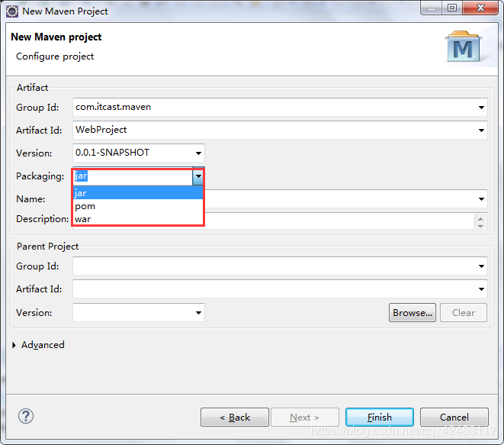Screen dimensions: 504x445
Task: Click the Description scroll down arrow
Action: click(480, 224)
